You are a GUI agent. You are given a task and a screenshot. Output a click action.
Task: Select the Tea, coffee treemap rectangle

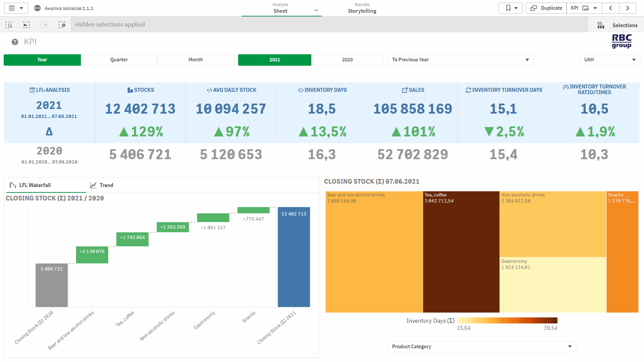click(461, 251)
